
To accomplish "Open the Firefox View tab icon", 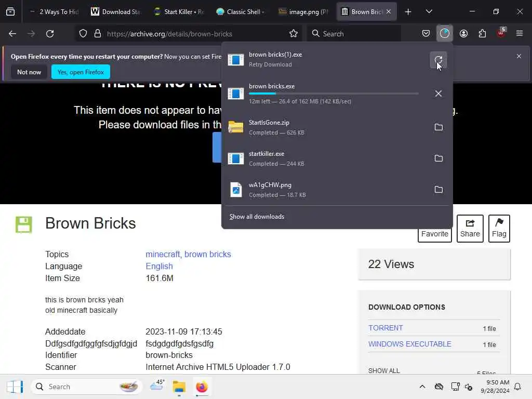I will pyautogui.click(x=10, y=12).
